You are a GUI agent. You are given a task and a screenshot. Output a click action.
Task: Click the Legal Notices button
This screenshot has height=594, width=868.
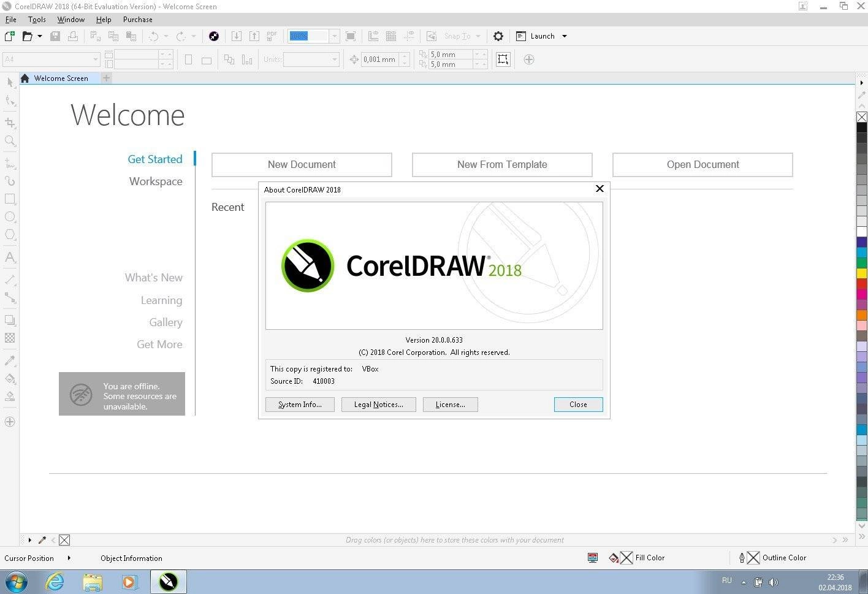[379, 405]
